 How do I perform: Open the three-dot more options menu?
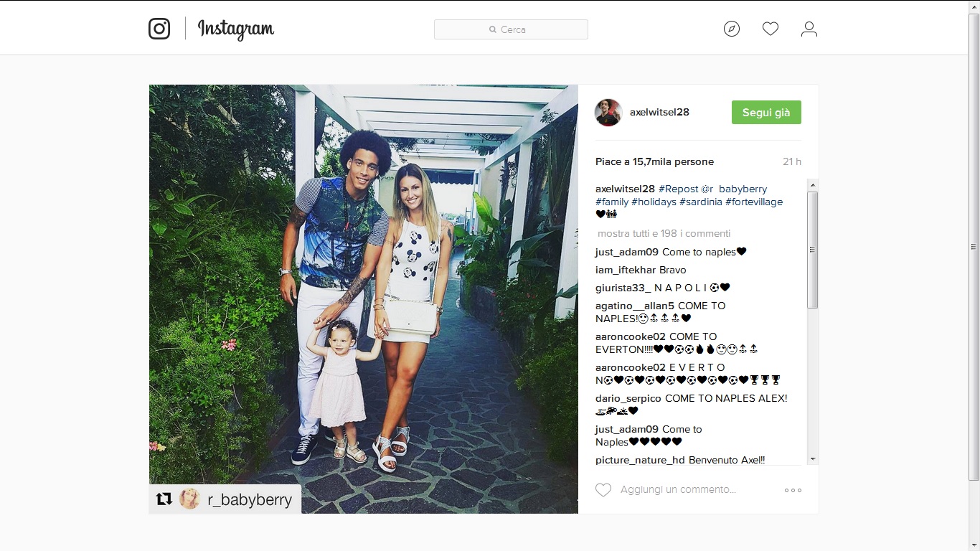(793, 490)
